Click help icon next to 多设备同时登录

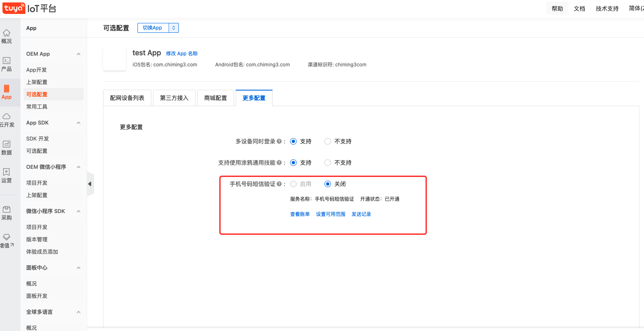[279, 141]
